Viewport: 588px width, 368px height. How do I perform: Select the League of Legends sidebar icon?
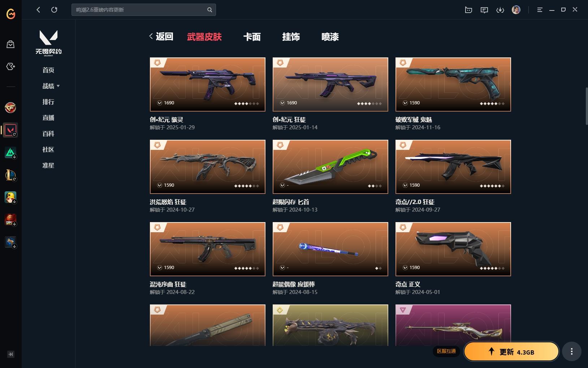tap(10, 175)
